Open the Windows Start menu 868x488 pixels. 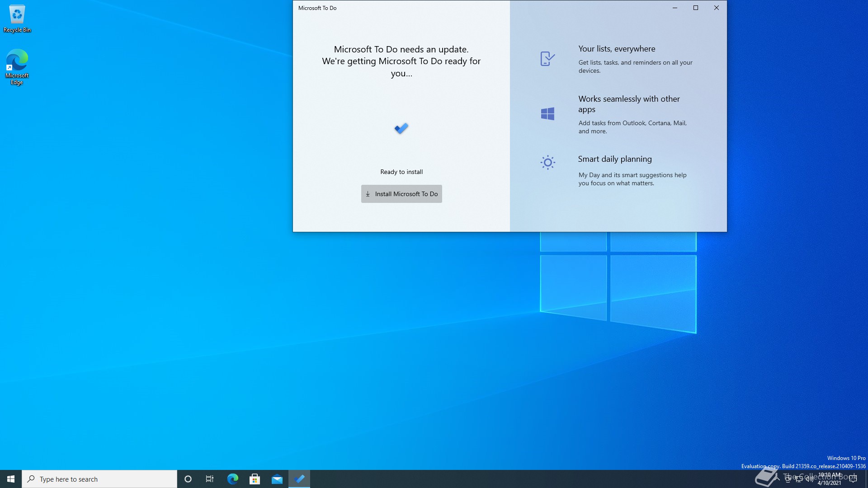tap(11, 479)
